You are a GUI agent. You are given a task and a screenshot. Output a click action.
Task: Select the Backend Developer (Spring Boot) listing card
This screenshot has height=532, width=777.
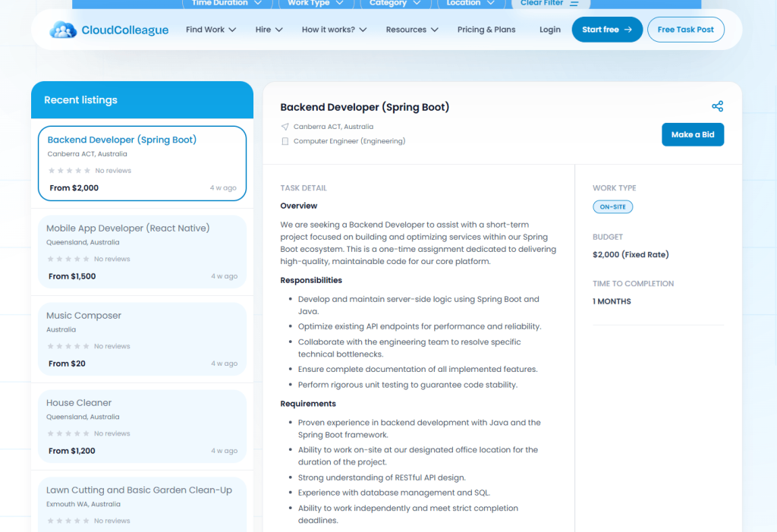click(142, 163)
